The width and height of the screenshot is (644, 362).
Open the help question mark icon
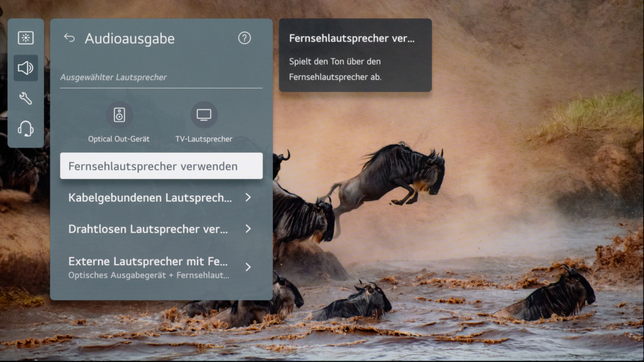(x=245, y=38)
